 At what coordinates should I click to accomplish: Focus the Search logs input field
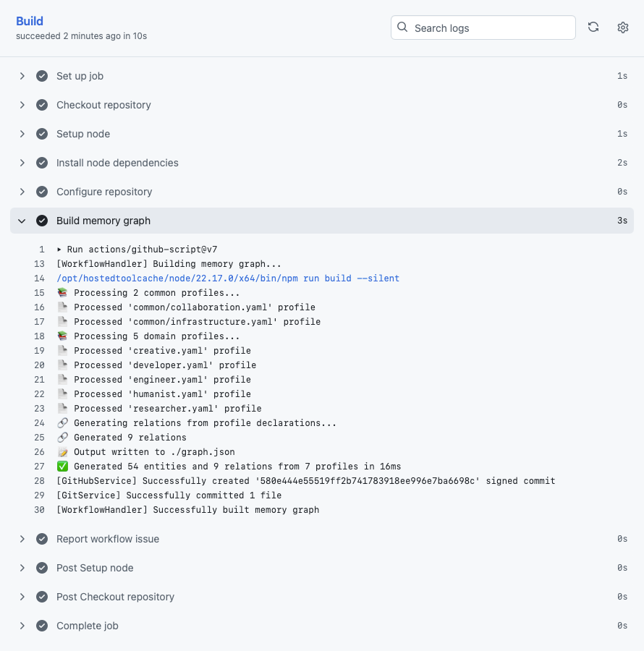(x=483, y=27)
